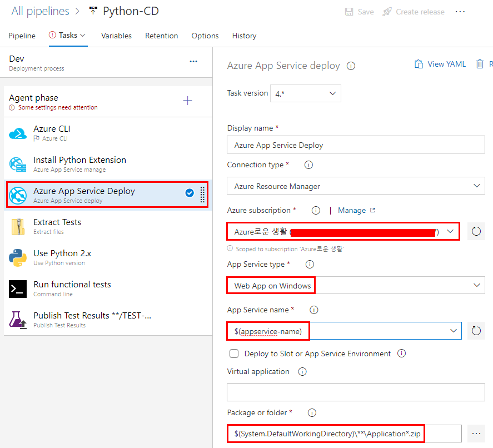
Task: Select the Azure CLI task row
Action: click(108, 133)
